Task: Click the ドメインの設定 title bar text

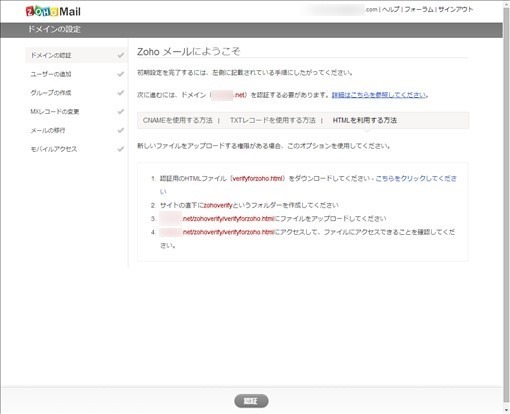Action: [54, 29]
